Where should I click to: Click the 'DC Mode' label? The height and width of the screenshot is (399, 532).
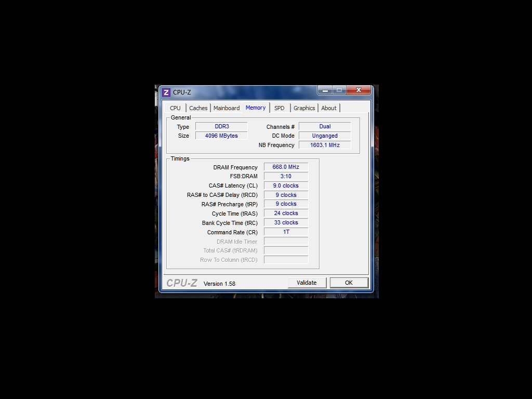[283, 136]
